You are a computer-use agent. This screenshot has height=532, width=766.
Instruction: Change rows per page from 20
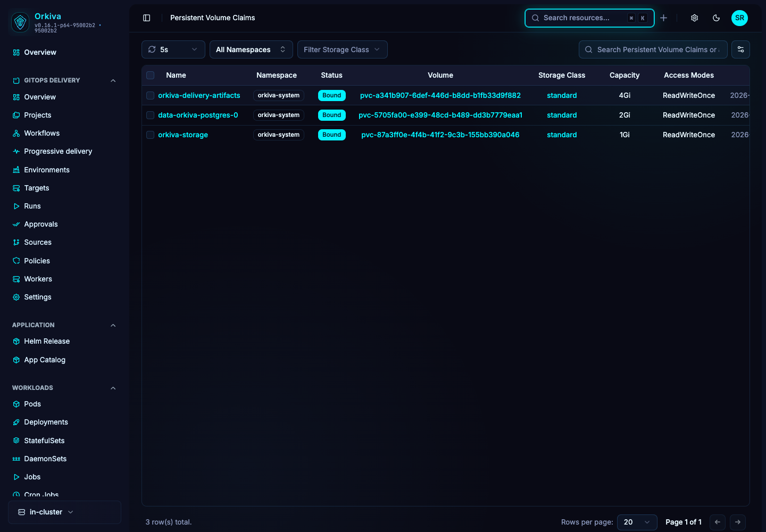pyautogui.click(x=637, y=522)
